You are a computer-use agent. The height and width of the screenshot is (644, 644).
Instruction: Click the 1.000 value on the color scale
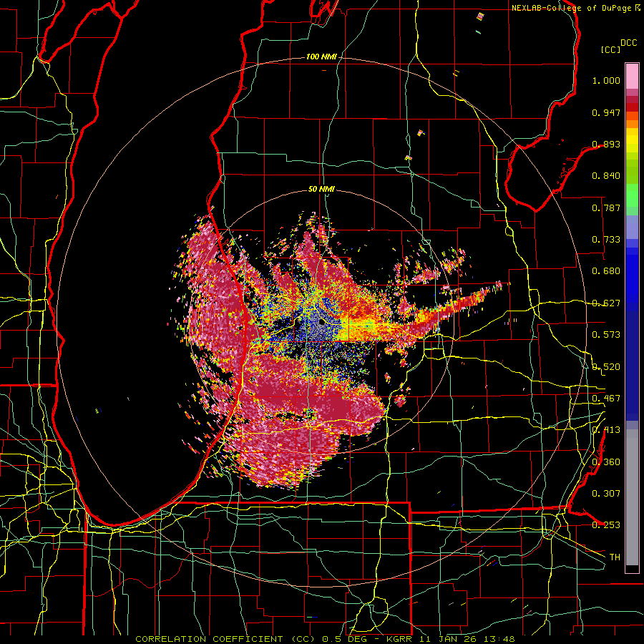pos(606,80)
